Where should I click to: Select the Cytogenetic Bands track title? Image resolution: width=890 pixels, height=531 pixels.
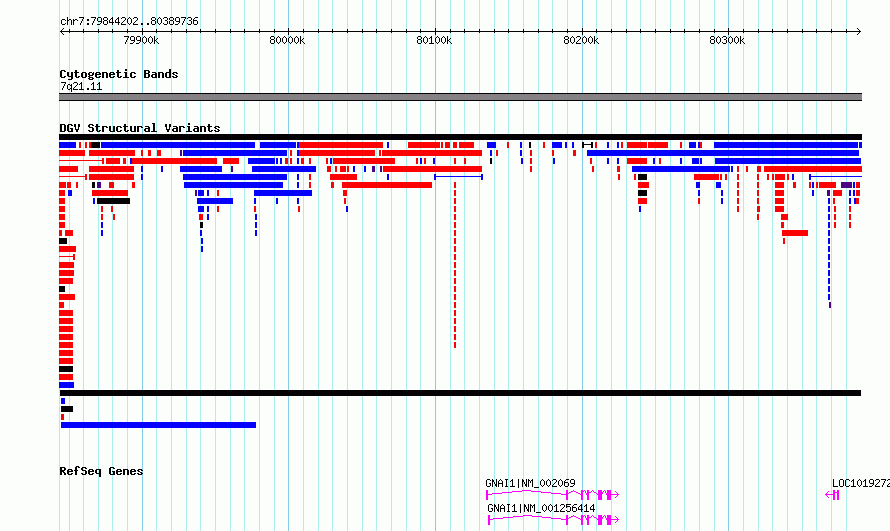tap(119, 74)
